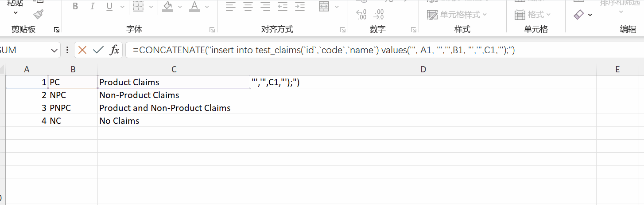Select cell containing Non-Product Claims
Image resolution: width=644 pixels, height=205 pixels.
[x=173, y=95]
